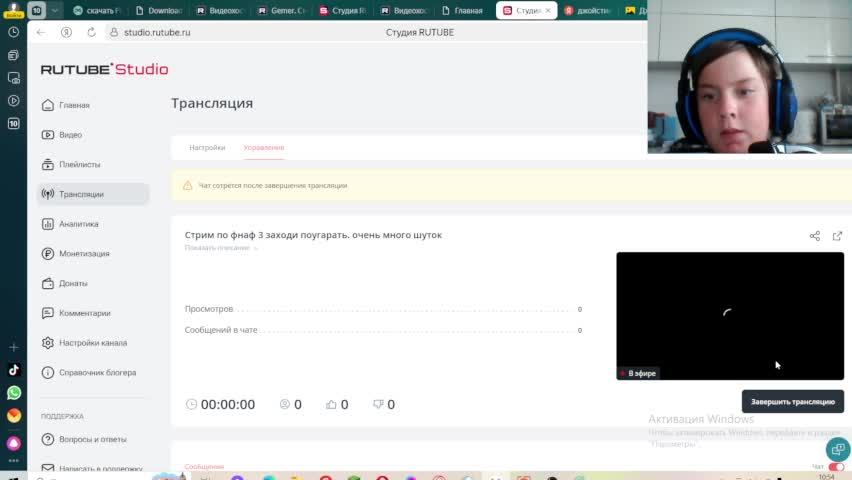Open Настройки канала
Screen dimensions: 852x480
tap(84, 343)
